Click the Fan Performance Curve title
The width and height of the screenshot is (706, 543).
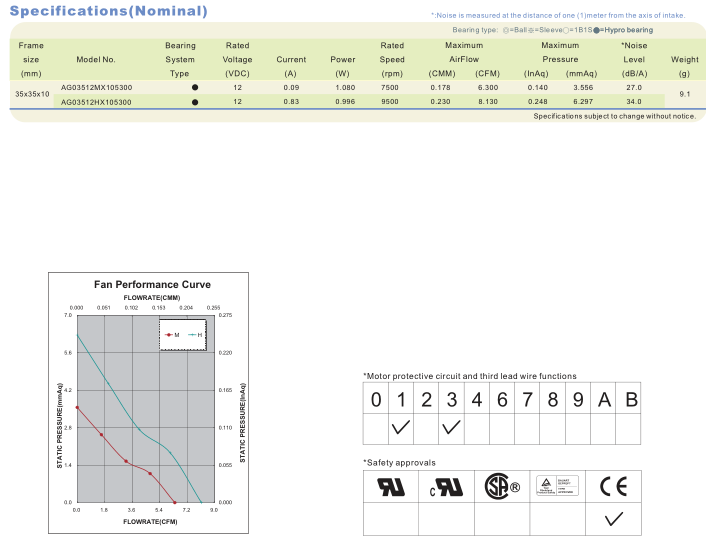tap(152, 285)
